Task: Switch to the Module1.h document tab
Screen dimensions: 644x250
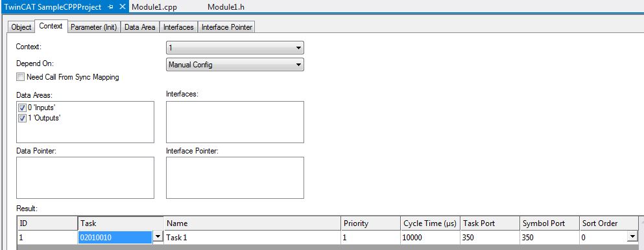Action: coord(226,7)
